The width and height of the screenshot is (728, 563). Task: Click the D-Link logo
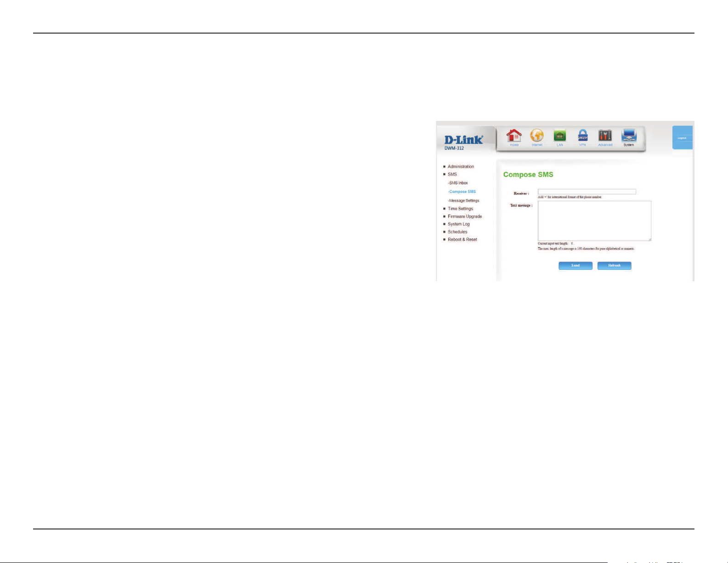point(463,140)
